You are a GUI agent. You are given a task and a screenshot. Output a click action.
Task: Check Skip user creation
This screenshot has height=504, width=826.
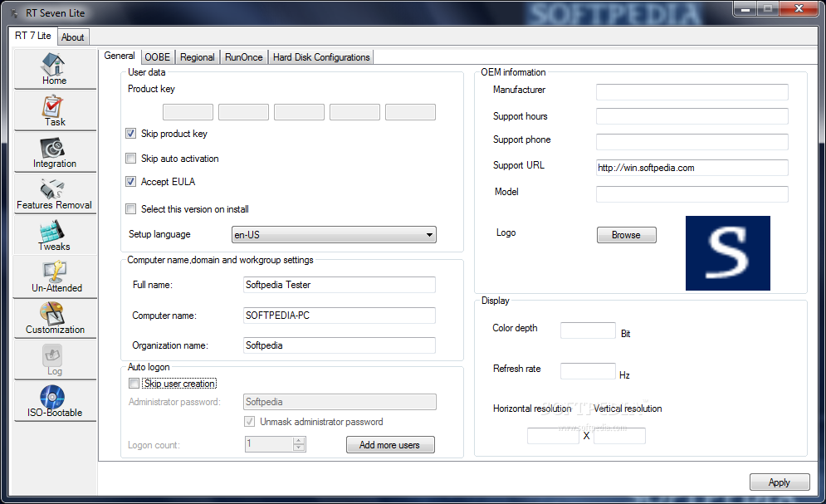pyautogui.click(x=134, y=384)
